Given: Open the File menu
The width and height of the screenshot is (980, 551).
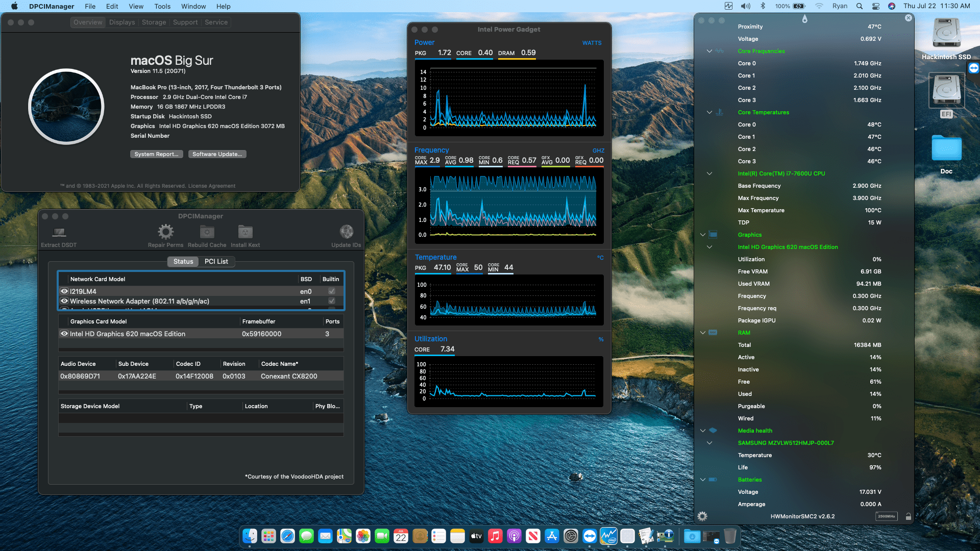Looking at the screenshot, I should (x=90, y=6).
